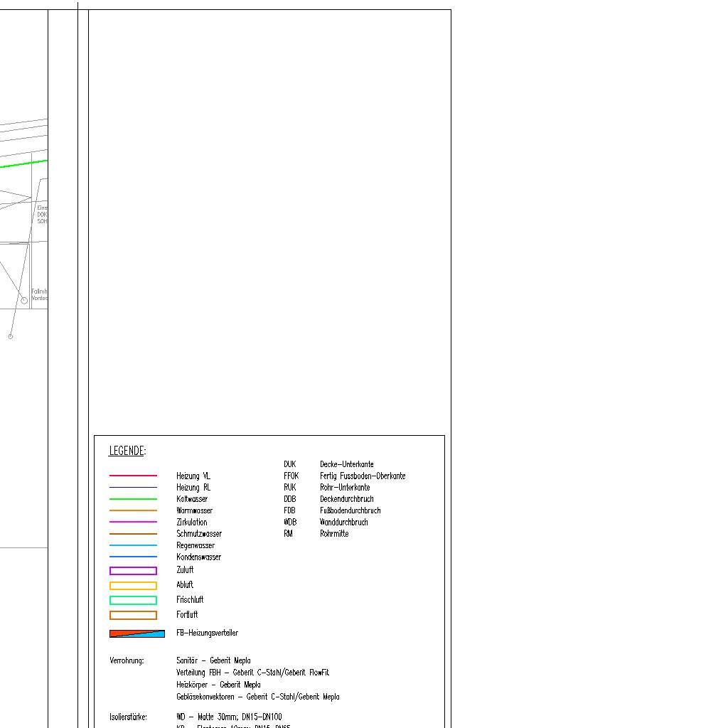Select the small circle at leader line end
Viewport: 728px width, 728px height.
click(10, 336)
